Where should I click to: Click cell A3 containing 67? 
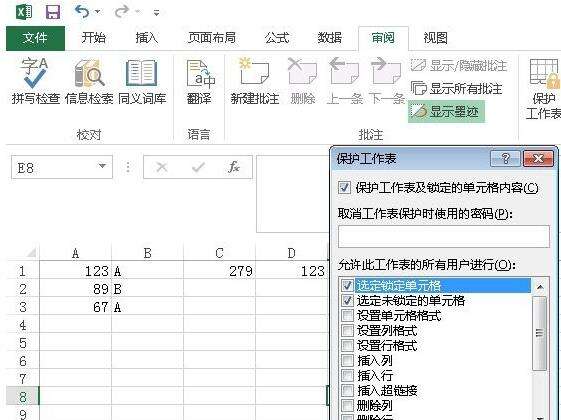[75, 307]
